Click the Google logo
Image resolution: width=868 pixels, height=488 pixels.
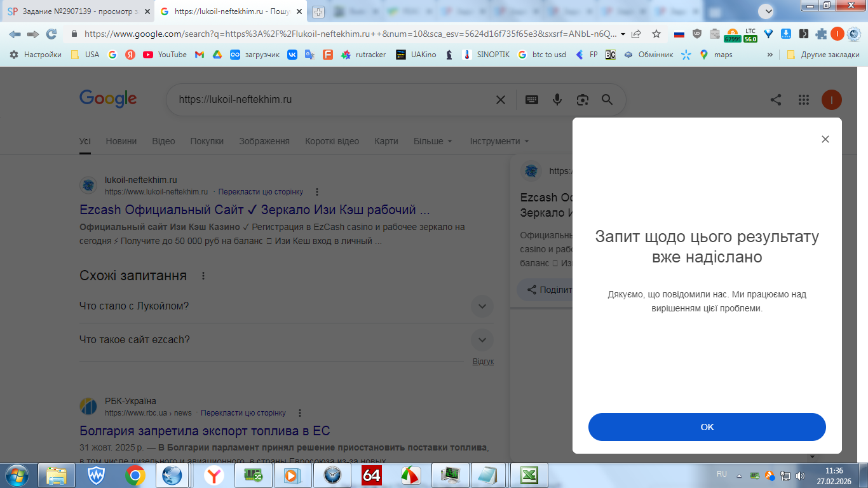(108, 99)
